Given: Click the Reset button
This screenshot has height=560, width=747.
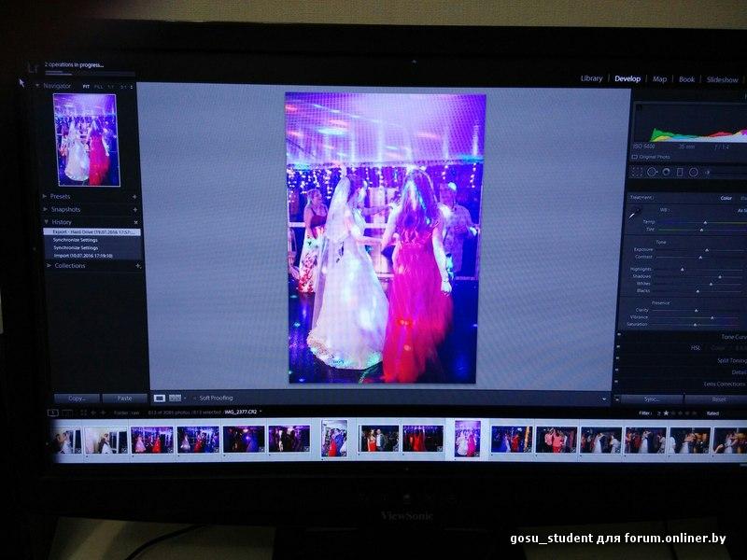Looking at the screenshot, I should click(x=718, y=399).
